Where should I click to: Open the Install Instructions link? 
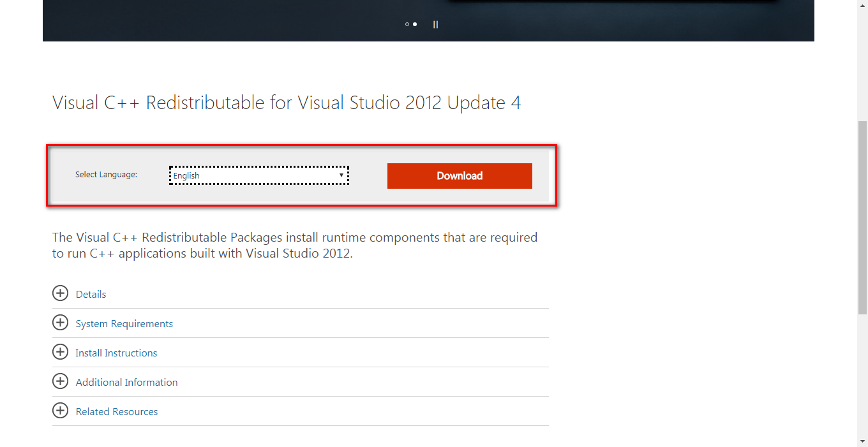pyautogui.click(x=116, y=353)
